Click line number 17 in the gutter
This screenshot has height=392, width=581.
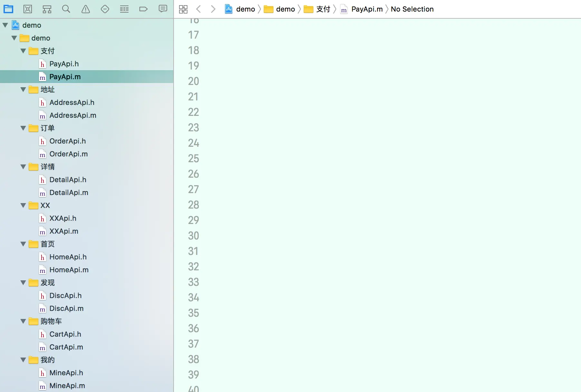(194, 35)
